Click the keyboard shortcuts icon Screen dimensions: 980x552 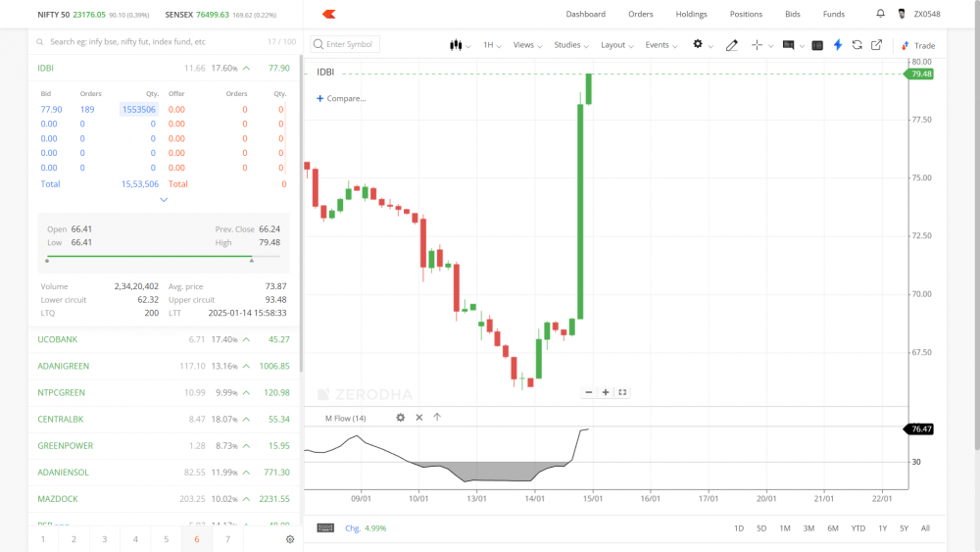click(x=325, y=528)
